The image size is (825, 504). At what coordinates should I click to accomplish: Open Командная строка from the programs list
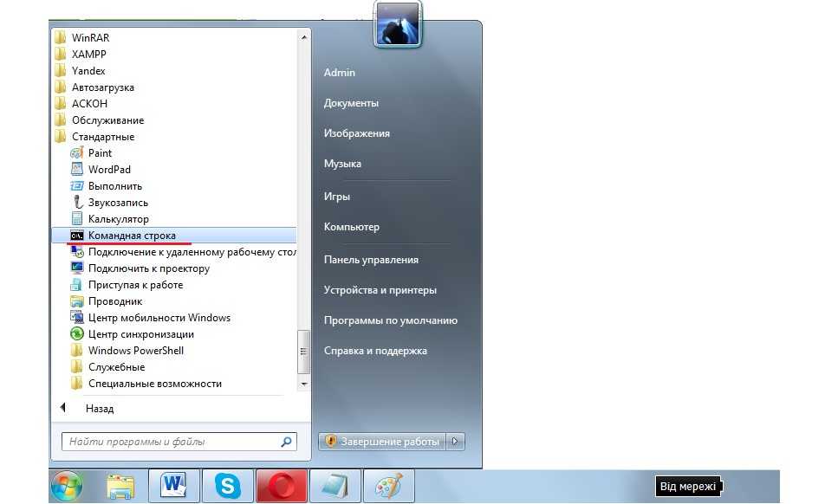tap(132, 236)
